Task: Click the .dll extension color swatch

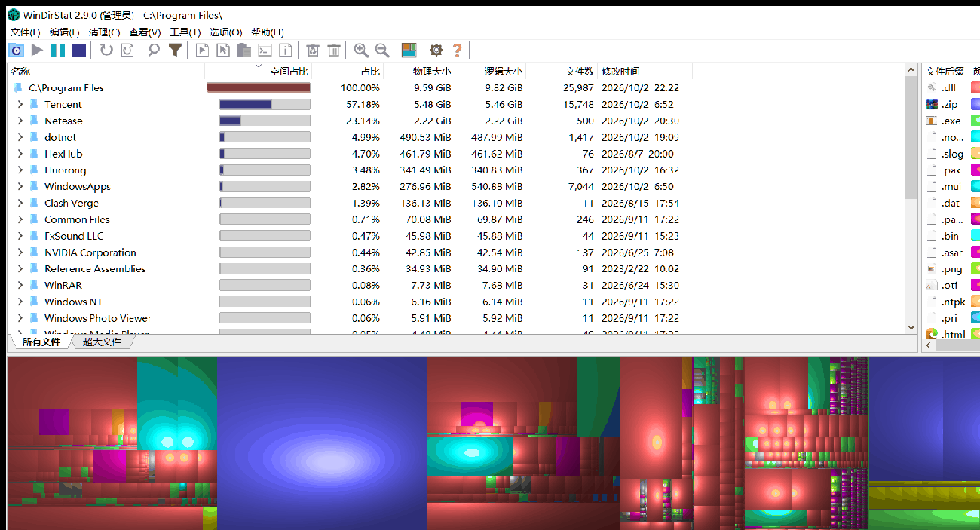Action: coord(975,88)
